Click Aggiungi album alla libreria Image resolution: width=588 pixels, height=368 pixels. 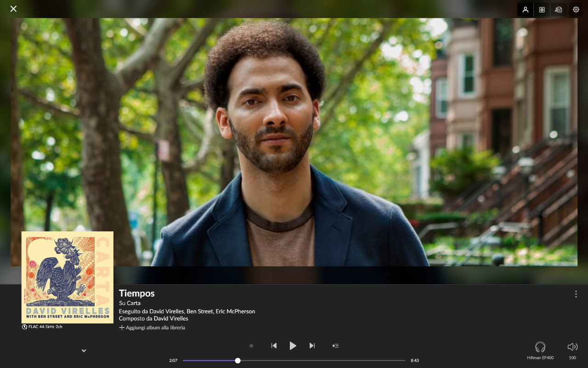152,328
